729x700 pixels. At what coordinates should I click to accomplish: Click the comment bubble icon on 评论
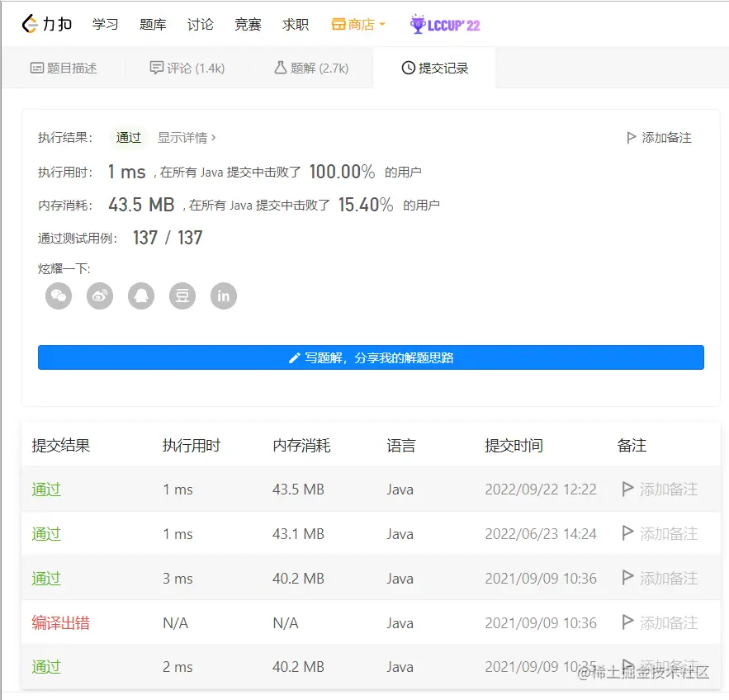tap(157, 68)
